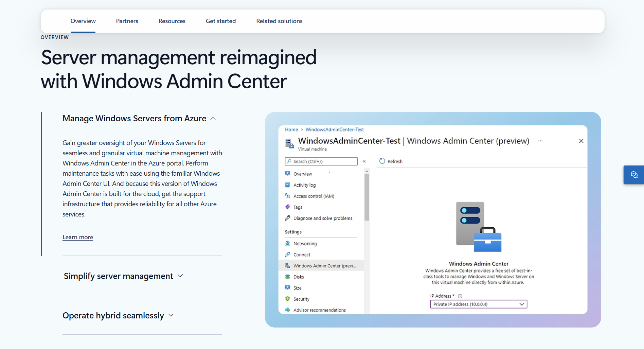Click the virtual machine icon beside title

tap(289, 144)
